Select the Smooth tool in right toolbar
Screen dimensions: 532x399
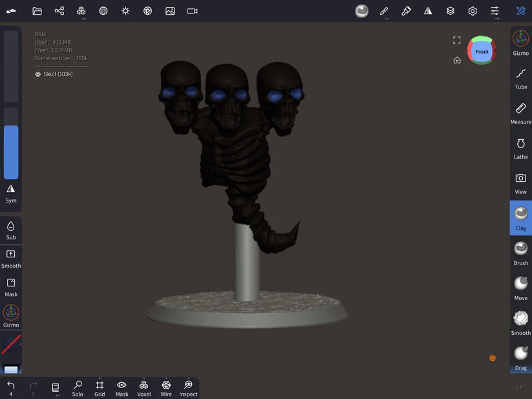click(521, 324)
